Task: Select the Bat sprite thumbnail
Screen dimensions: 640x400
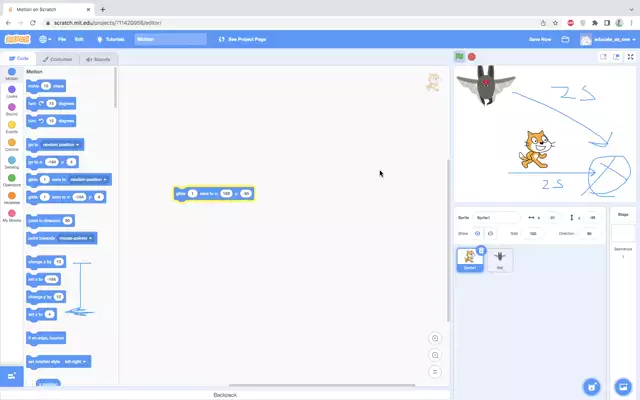Action: click(500, 260)
